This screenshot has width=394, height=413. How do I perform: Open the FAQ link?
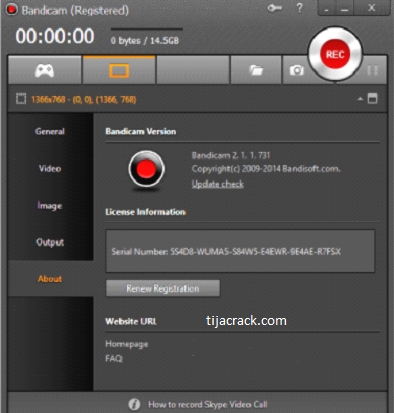[x=114, y=358]
